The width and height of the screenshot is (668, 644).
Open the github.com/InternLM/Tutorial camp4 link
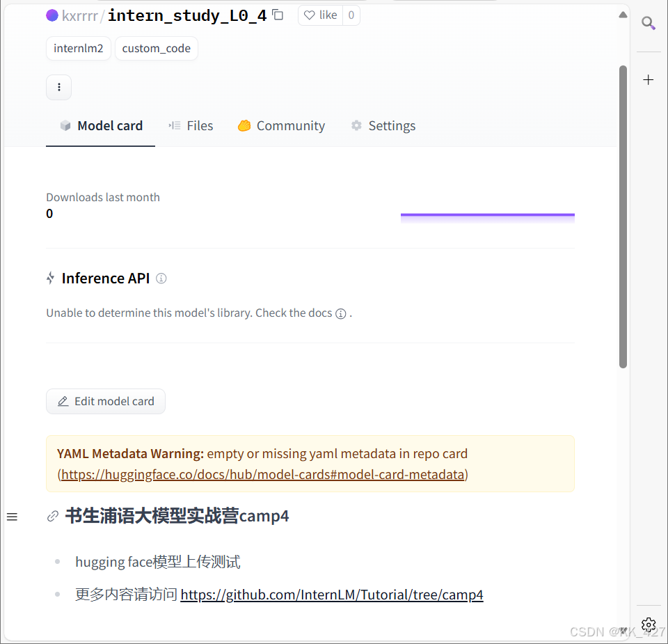332,595
